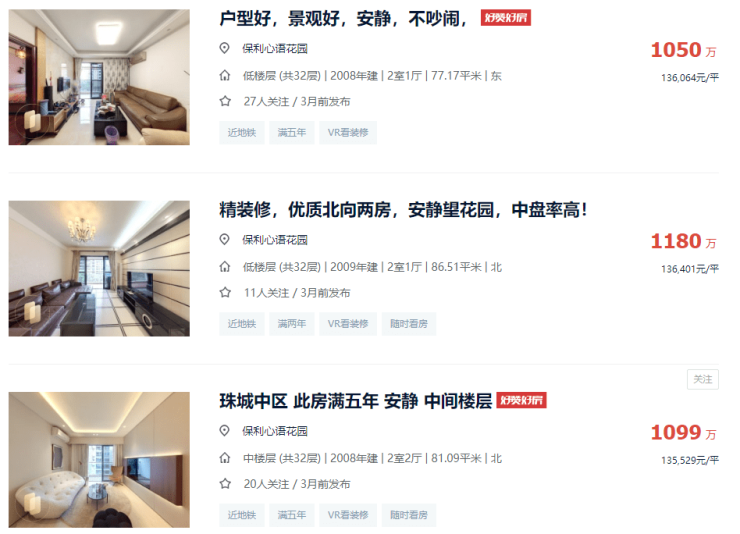Click location pin icon of first listing

[225, 48]
